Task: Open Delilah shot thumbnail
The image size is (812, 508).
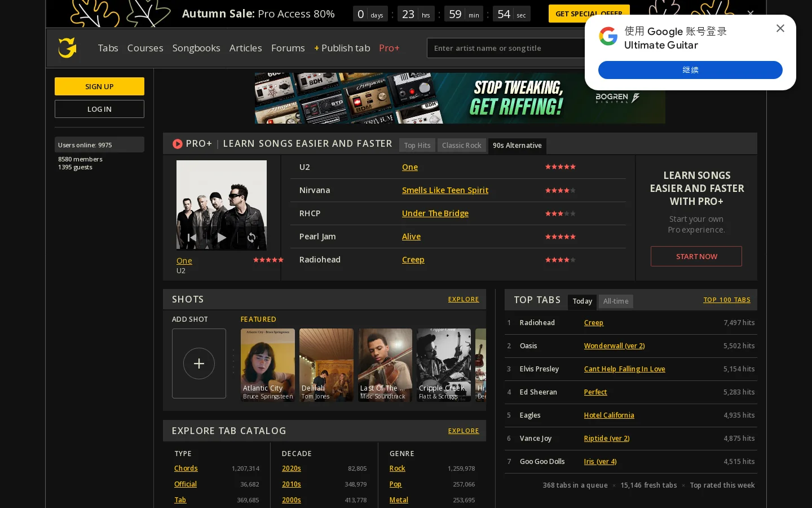Action: pyautogui.click(x=326, y=365)
